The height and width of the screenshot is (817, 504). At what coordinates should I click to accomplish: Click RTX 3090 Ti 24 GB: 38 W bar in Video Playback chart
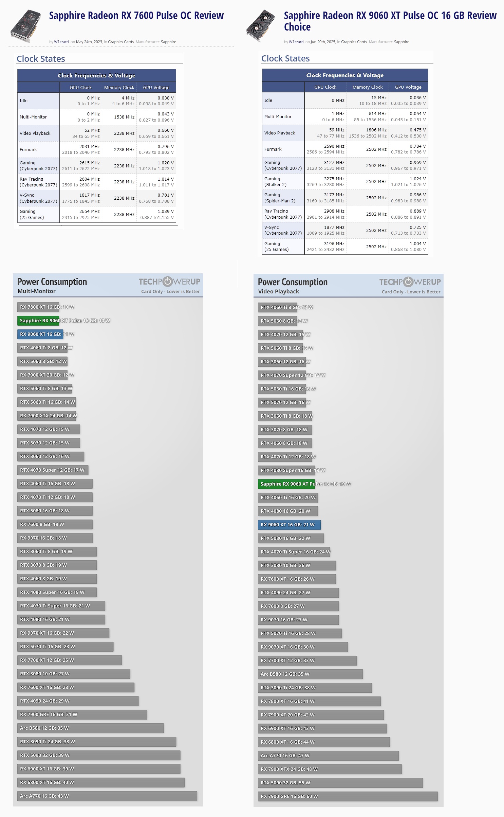click(315, 688)
